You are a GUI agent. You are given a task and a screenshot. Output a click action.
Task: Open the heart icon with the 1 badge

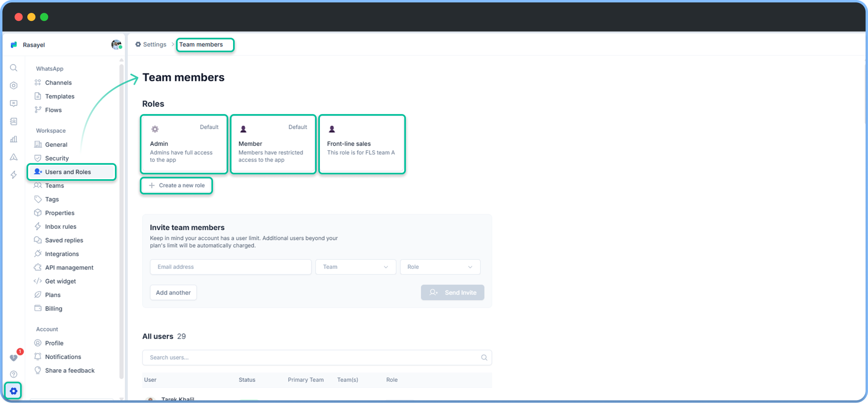coord(14,357)
